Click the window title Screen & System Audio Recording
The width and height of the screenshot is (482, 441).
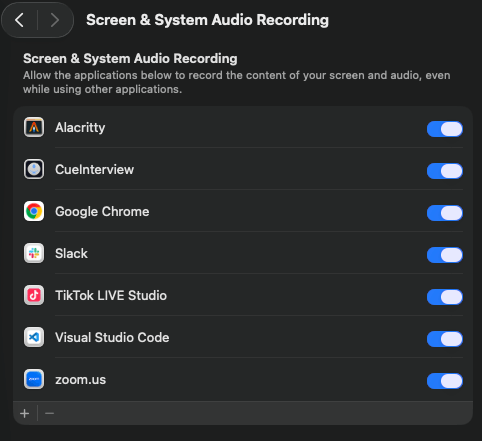click(x=207, y=20)
